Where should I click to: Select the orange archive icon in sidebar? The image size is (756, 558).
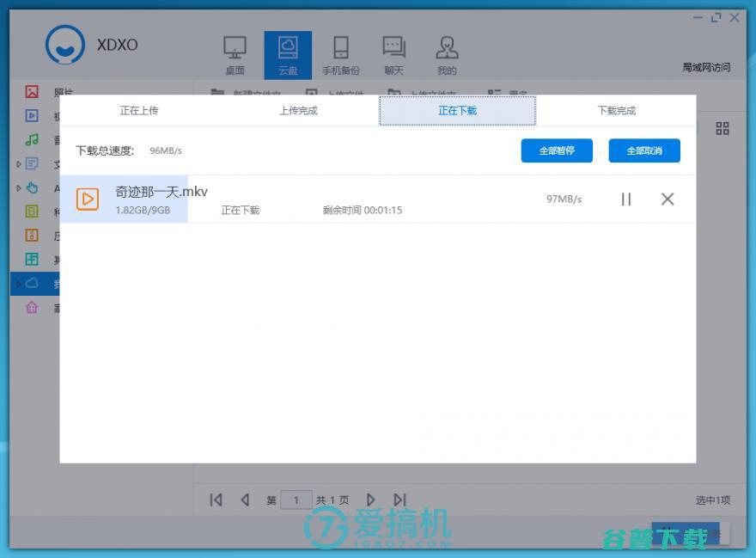click(x=32, y=235)
